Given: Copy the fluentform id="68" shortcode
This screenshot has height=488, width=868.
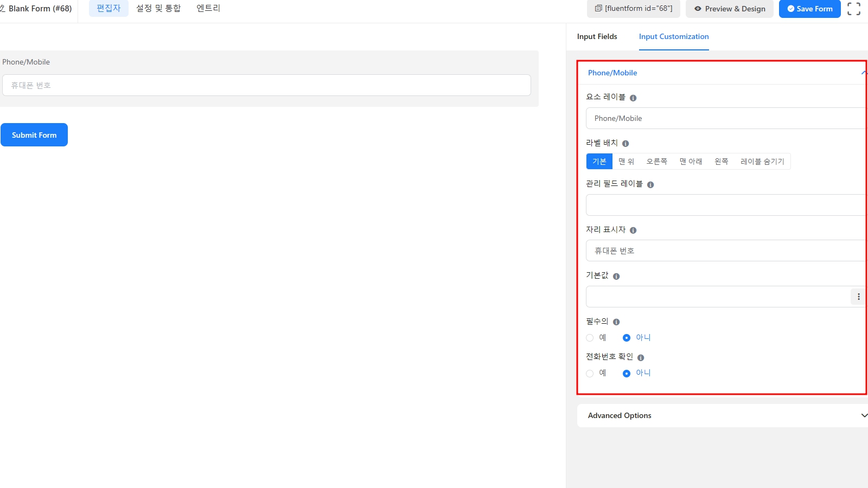Looking at the screenshot, I should (x=634, y=9).
